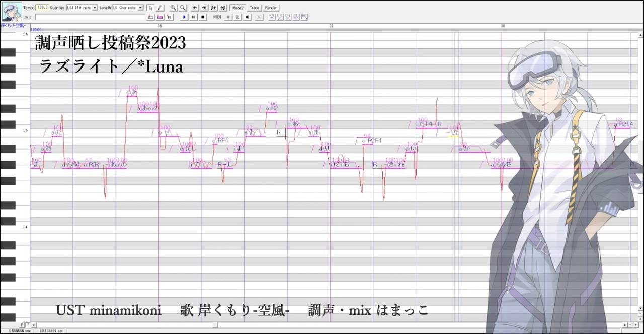Click the Trace button
644x334 pixels.
[x=254, y=8]
